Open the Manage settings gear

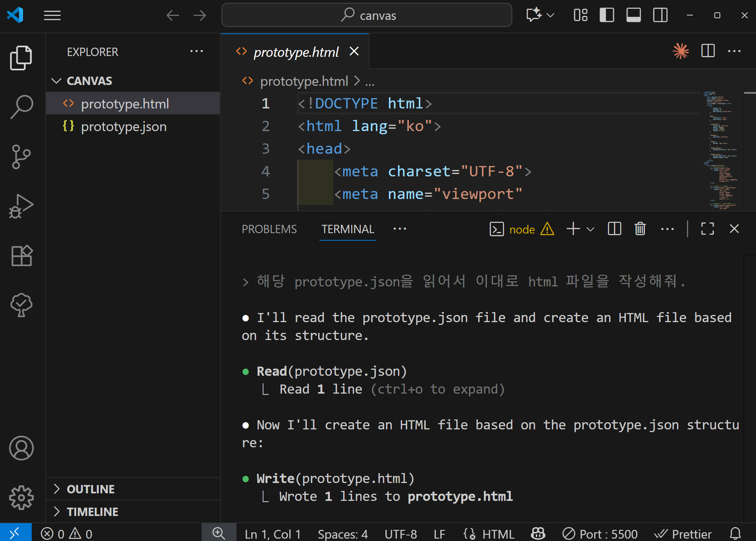click(x=21, y=497)
